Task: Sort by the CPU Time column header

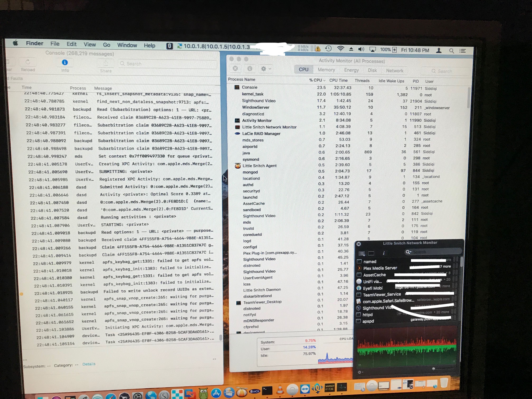Action: click(338, 80)
